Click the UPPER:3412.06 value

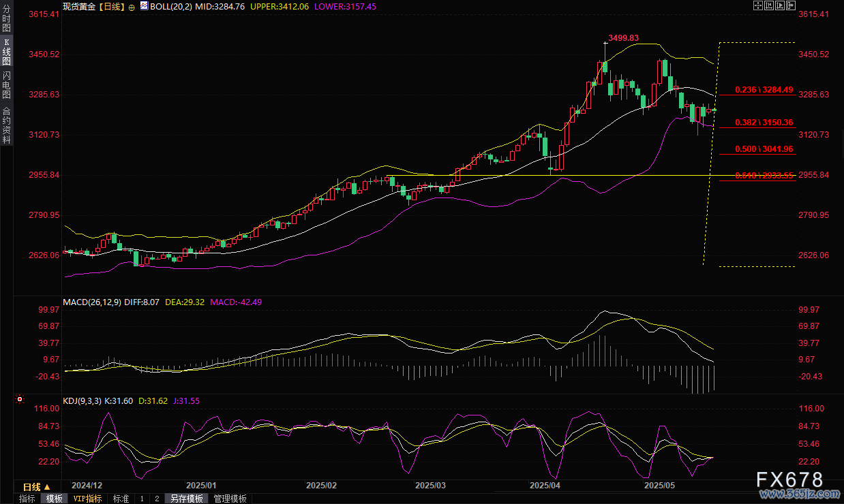point(280,6)
